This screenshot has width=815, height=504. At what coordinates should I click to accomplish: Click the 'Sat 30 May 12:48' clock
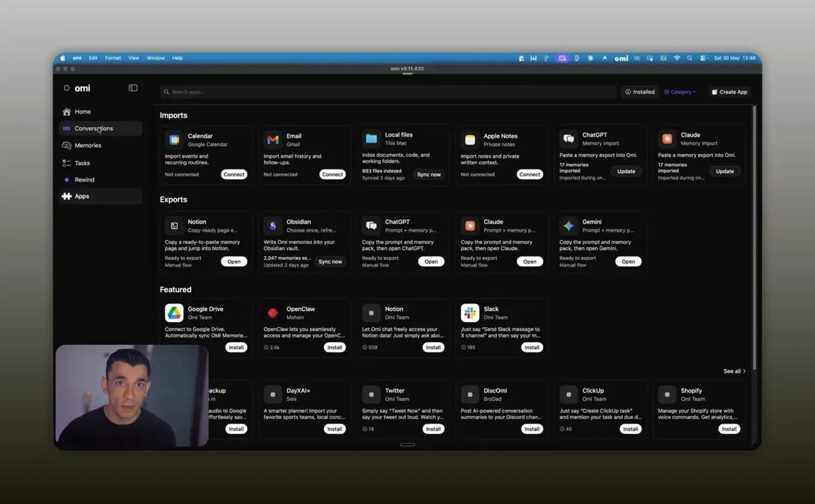735,58
